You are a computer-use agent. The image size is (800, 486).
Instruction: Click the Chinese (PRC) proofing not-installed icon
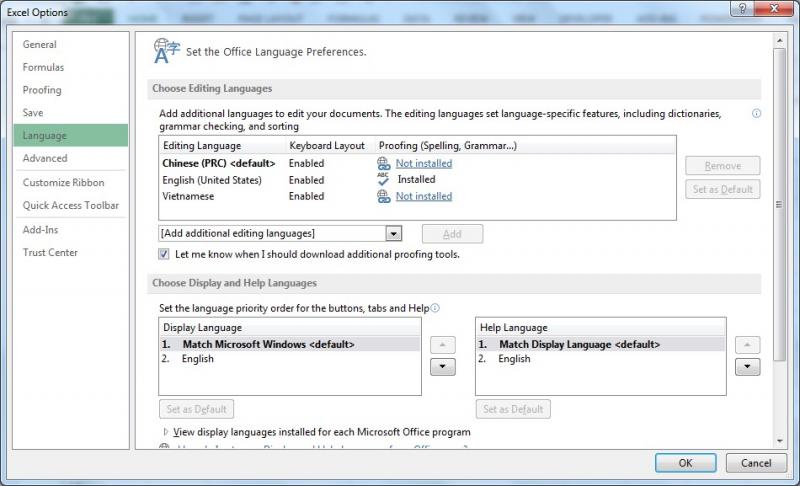[384, 164]
